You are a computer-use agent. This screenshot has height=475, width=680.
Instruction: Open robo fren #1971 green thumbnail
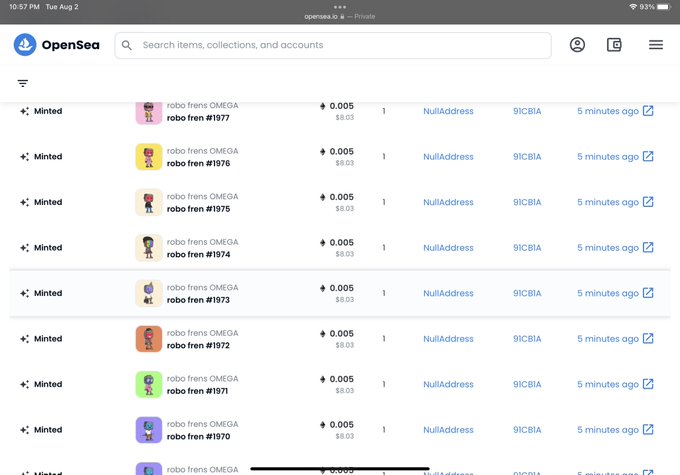click(x=149, y=384)
